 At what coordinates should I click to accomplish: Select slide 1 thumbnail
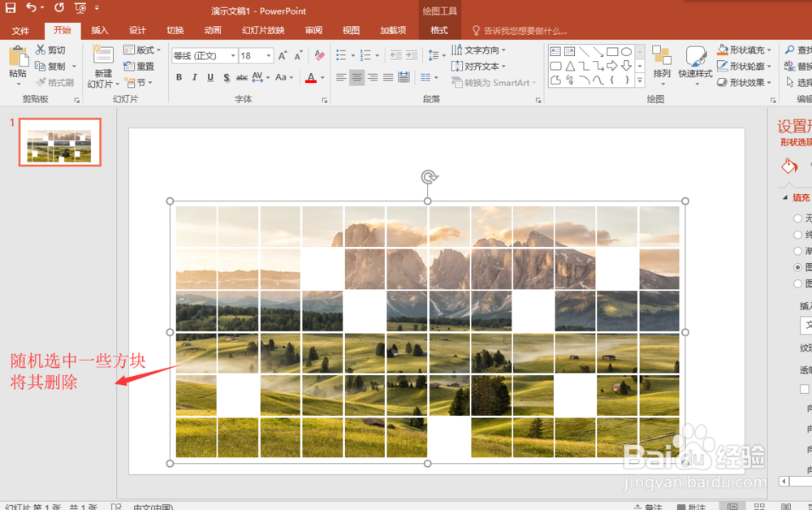[60, 142]
